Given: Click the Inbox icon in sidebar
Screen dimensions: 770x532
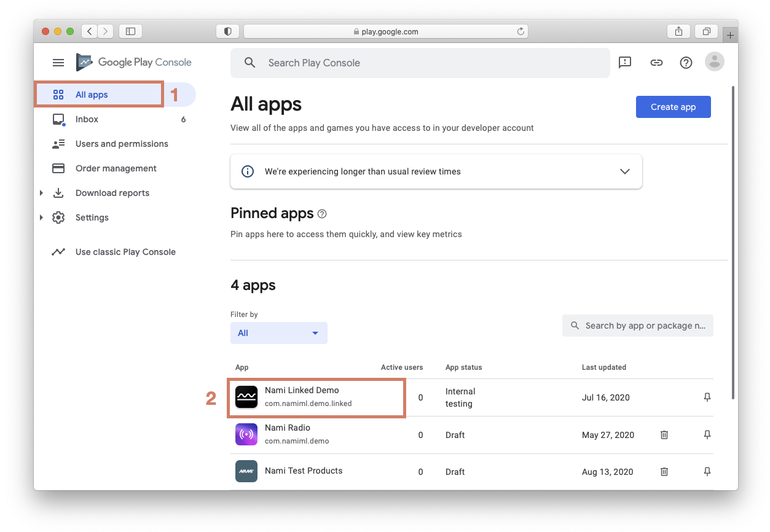Looking at the screenshot, I should (x=58, y=119).
